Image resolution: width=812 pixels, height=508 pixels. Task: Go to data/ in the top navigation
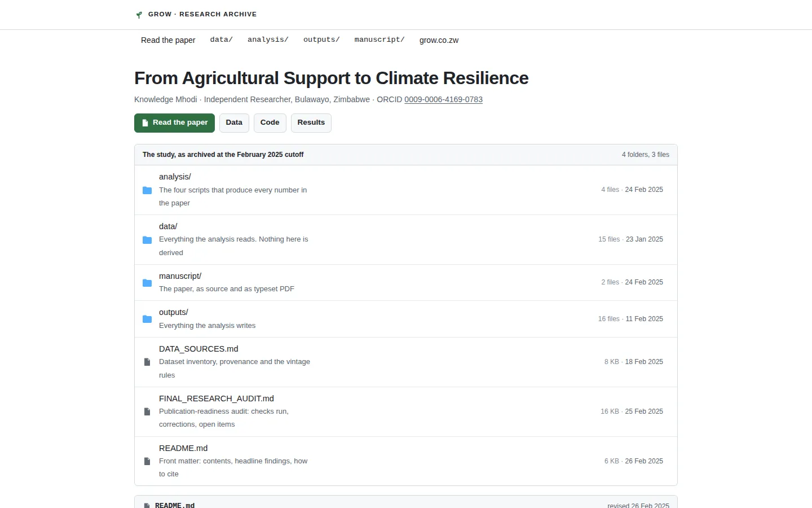tap(221, 40)
